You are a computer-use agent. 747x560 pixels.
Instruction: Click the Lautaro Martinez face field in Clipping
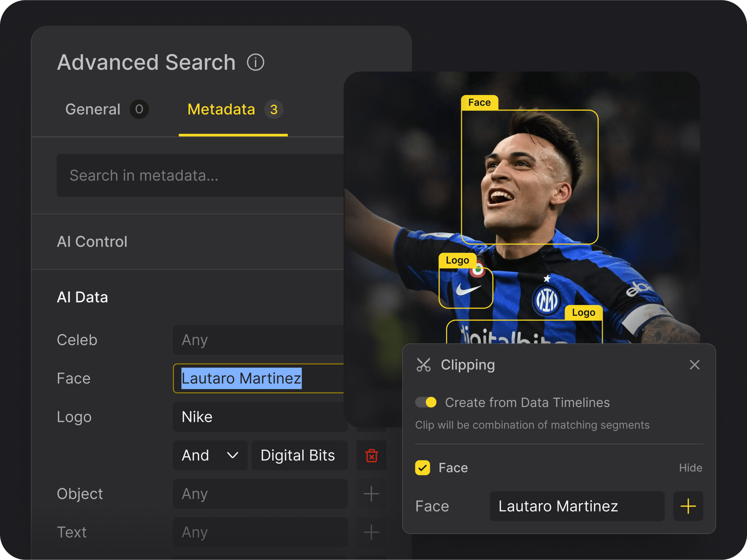[577, 506]
